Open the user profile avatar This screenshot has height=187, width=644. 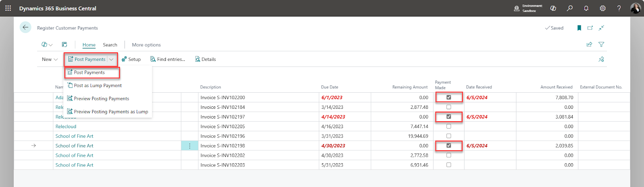click(636, 8)
